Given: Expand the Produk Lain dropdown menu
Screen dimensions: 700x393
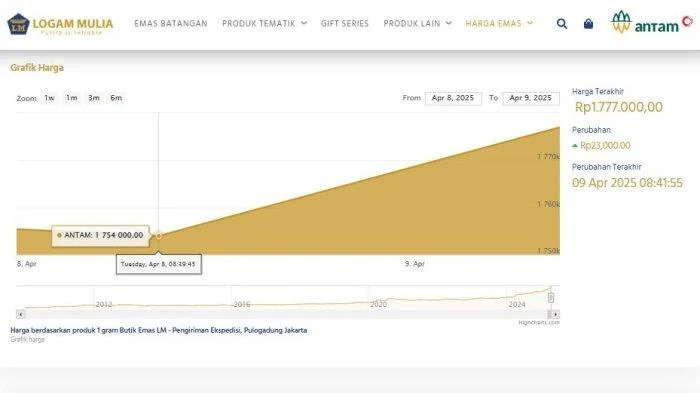Looking at the screenshot, I should coord(417,24).
